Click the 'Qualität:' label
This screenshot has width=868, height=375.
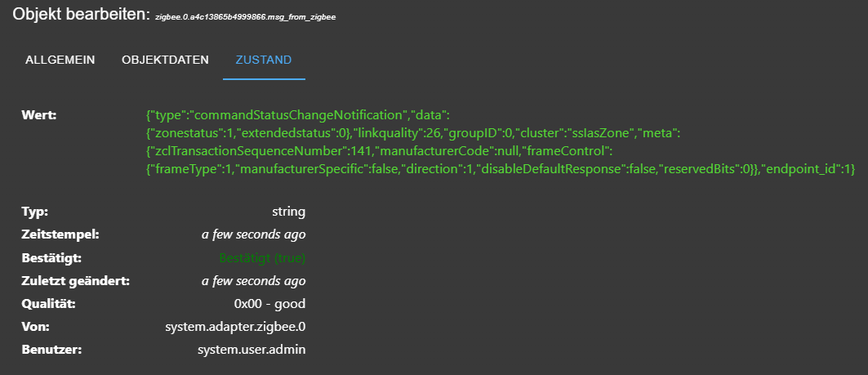(x=48, y=304)
